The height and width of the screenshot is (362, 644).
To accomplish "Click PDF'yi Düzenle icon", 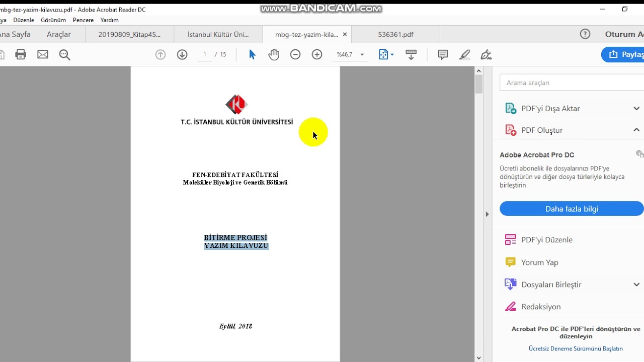I will click(x=511, y=240).
